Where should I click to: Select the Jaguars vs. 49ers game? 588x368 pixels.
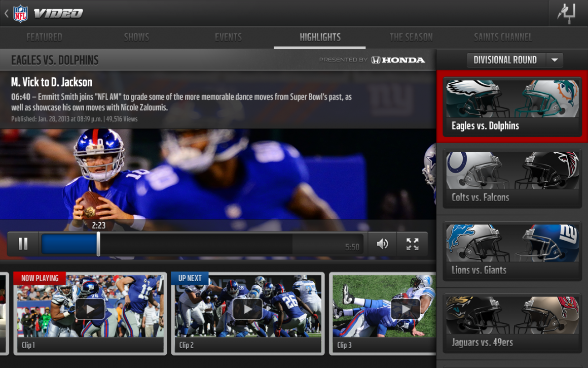(512, 323)
